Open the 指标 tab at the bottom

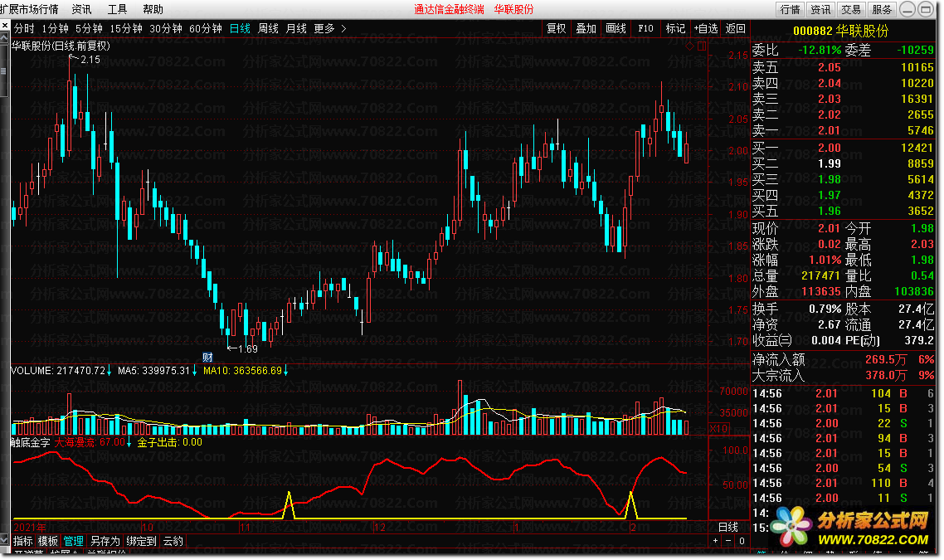pyautogui.click(x=23, y=541)
